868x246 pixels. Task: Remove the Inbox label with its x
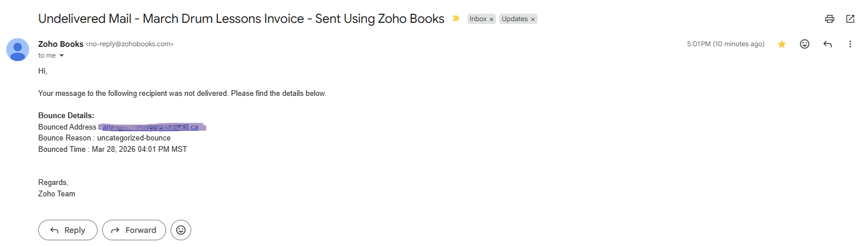[491, 19]
